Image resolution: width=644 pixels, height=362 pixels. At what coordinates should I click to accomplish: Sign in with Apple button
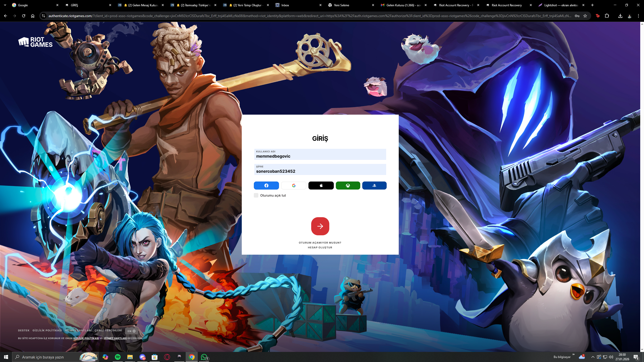pos(321,186)
